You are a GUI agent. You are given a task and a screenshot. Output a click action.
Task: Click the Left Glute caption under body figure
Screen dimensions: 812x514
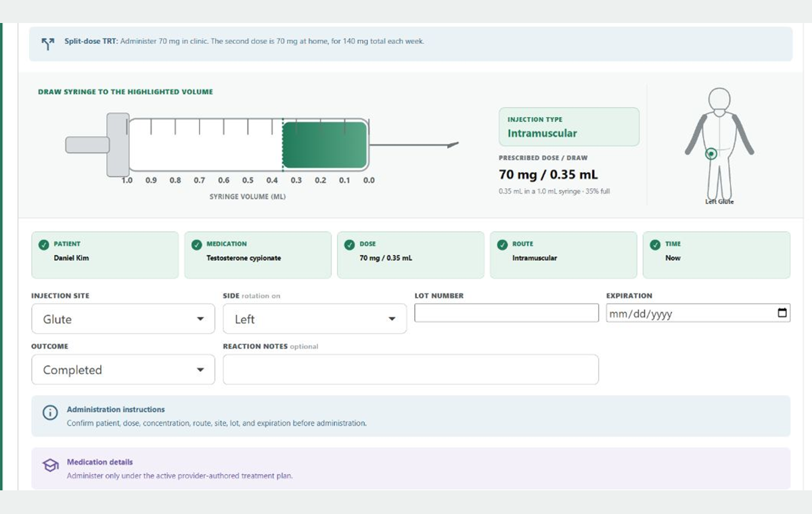click(719, 202)
